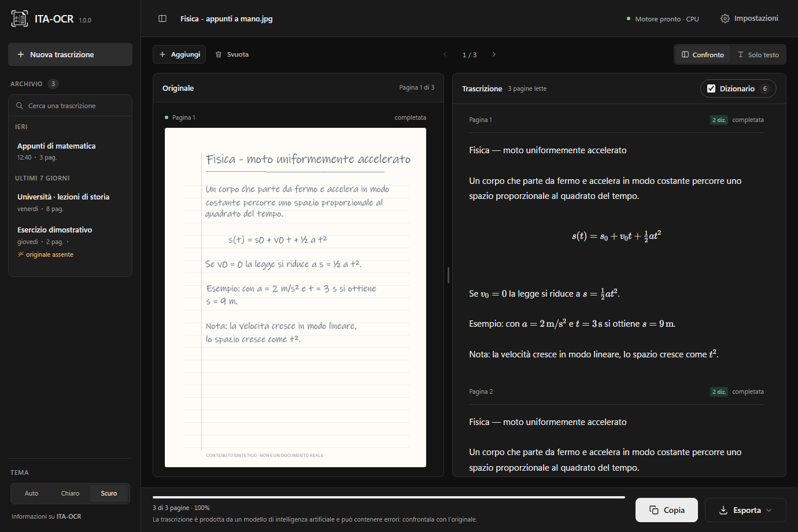The image size is (798, 532).
Task: Select Chiaro theme
Action: [71, 493]
